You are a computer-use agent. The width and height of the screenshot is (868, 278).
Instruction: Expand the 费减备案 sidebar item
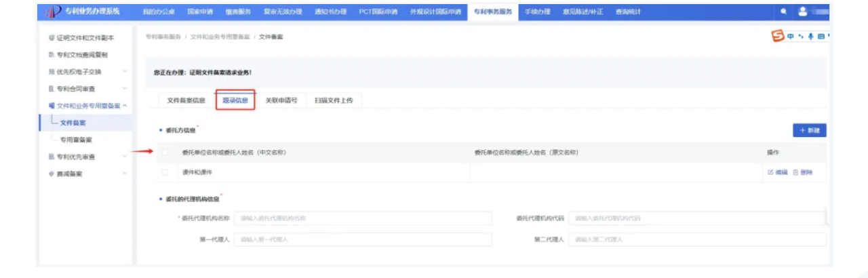point(125,174)
